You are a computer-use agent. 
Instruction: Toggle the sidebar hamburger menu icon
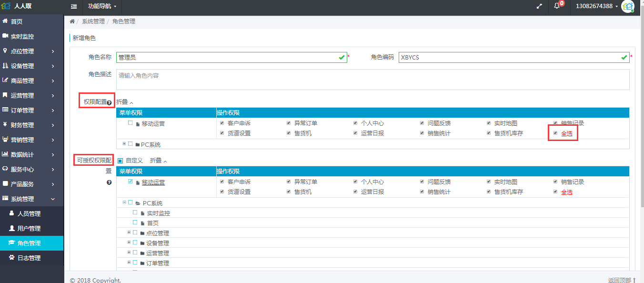[74, 6]
